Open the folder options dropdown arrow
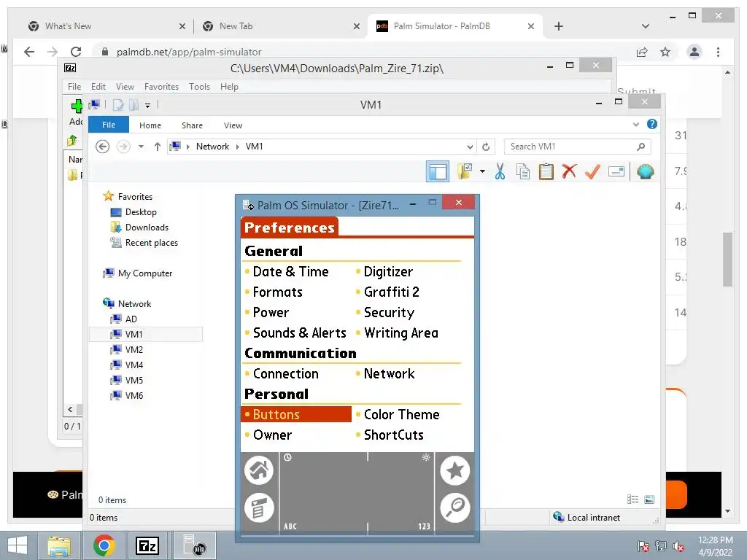The image size is (747, 560). click(482, 171)
